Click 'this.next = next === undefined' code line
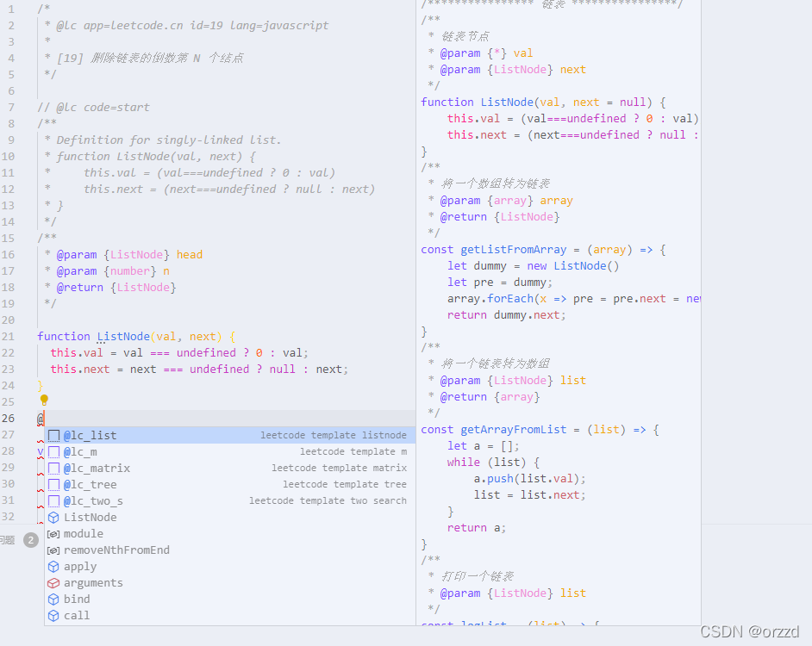This screenshot has width=812, height=646. (x=199, y=369)
